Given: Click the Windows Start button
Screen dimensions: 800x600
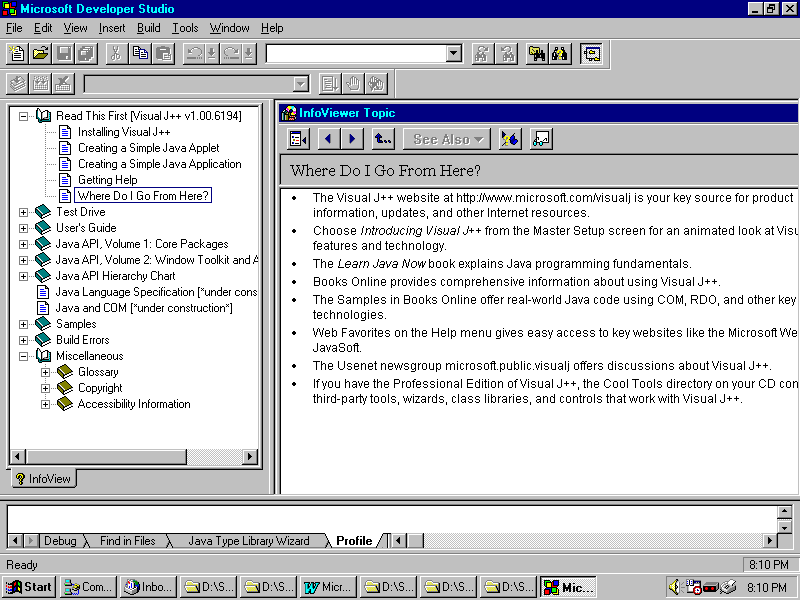Looking at the screenshot, I should click(29, 587).
